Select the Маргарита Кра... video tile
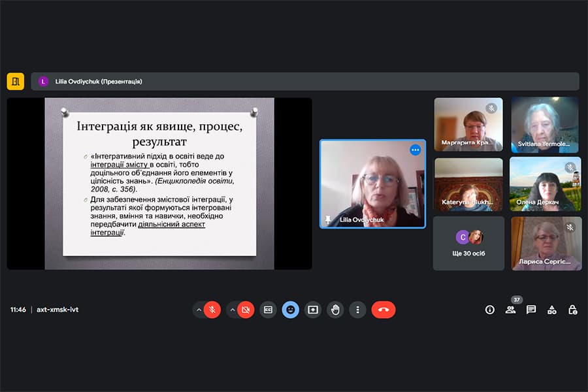 (468, 125)
